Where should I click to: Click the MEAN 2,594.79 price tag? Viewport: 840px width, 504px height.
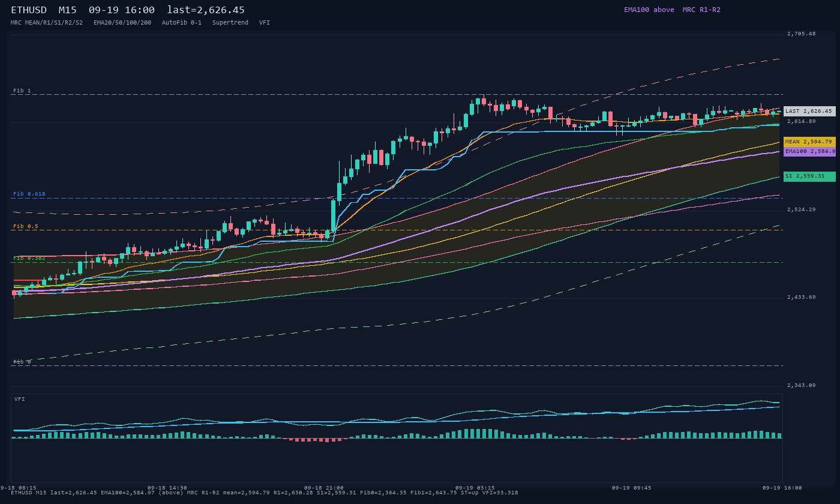click(x=809, y=142)
